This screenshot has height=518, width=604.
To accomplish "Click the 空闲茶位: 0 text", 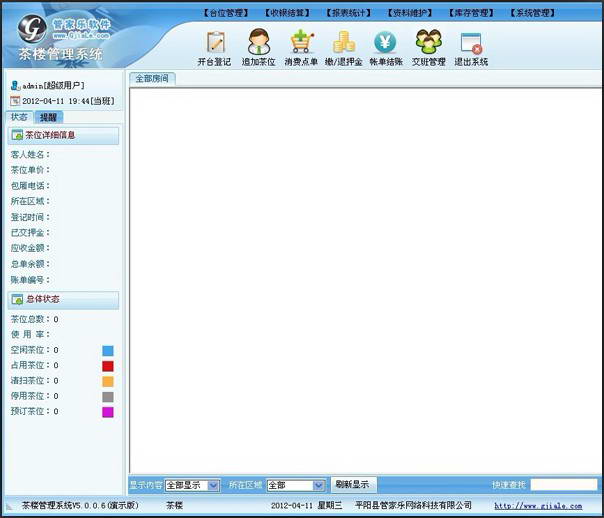I will 35,350.
